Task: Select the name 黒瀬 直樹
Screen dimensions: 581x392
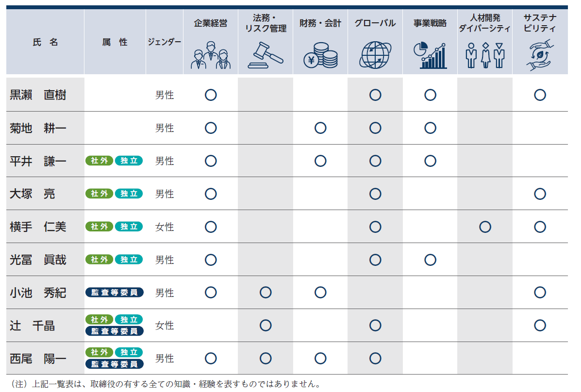Action: (38, 95)
